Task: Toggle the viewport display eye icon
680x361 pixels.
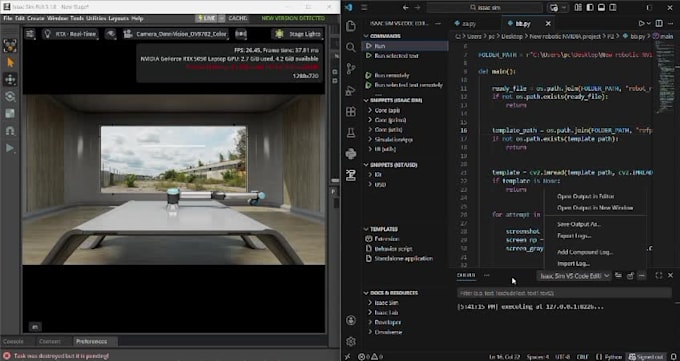Action: point(111,34)
